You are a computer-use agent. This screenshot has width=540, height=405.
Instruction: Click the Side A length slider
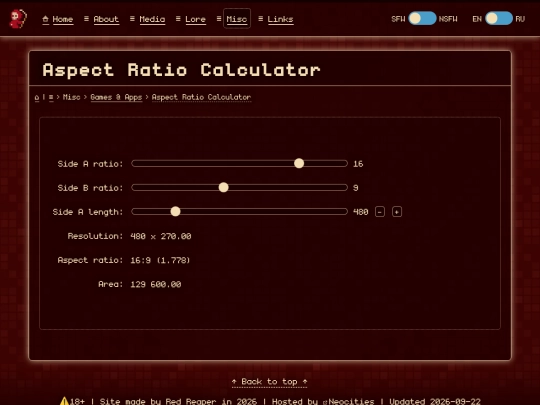[x=239, y=211]
